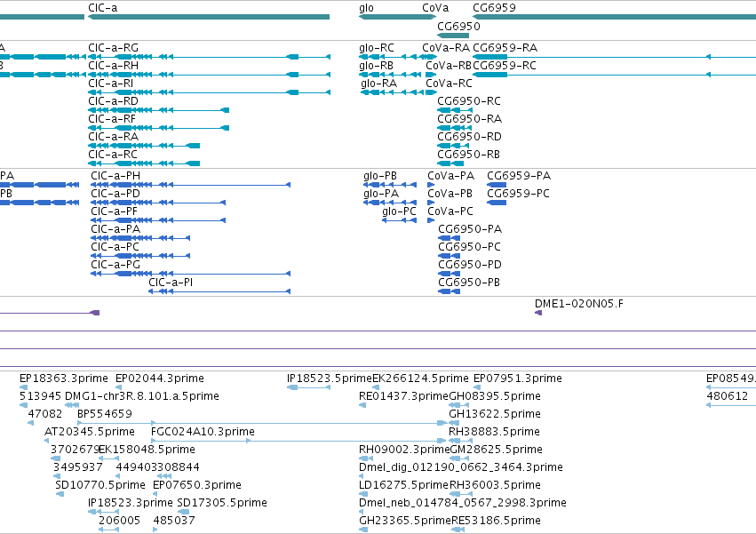Select the CIC-a-RD transcript label
Screen dimensions: 756x534
pyautogui.click(x=114, y=101)
